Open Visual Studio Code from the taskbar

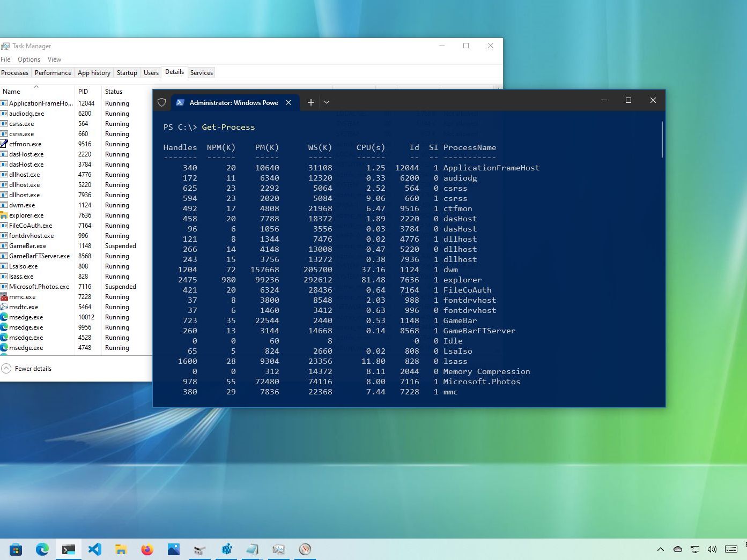coord(95,549)
